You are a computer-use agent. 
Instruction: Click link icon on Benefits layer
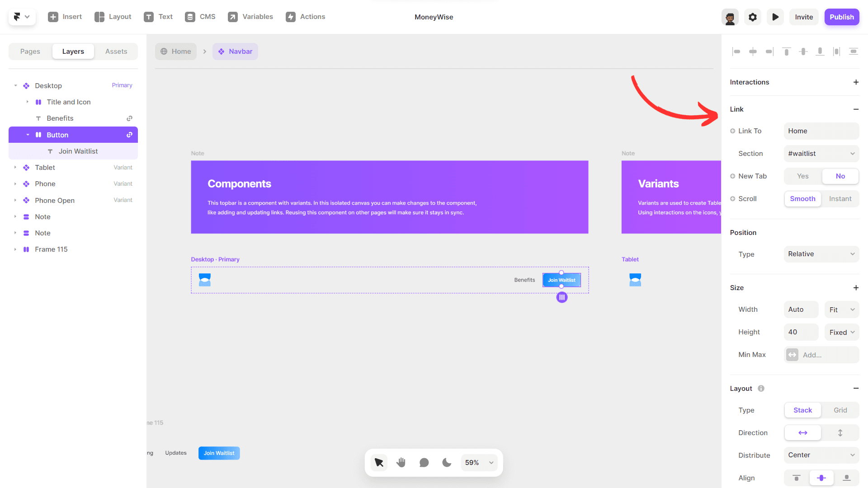[x=129, y=118]
